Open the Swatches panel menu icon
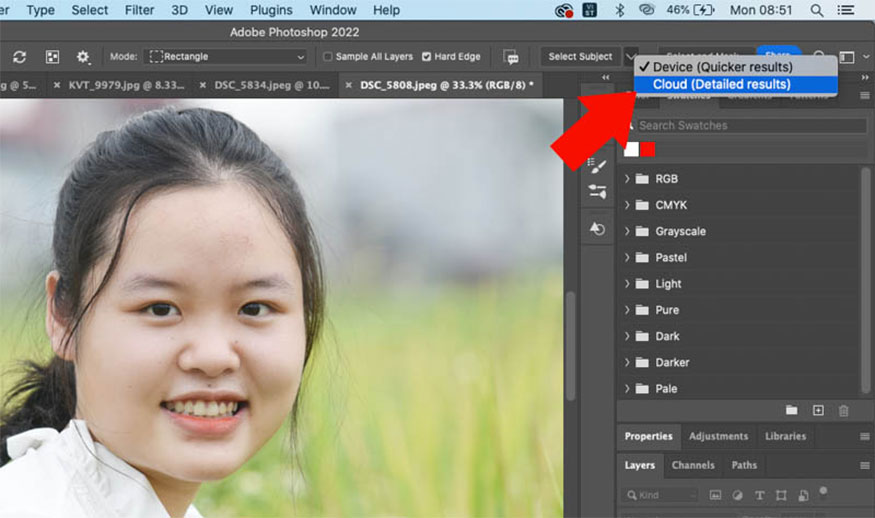Screen dimensions: 875x518 [864, 95]
